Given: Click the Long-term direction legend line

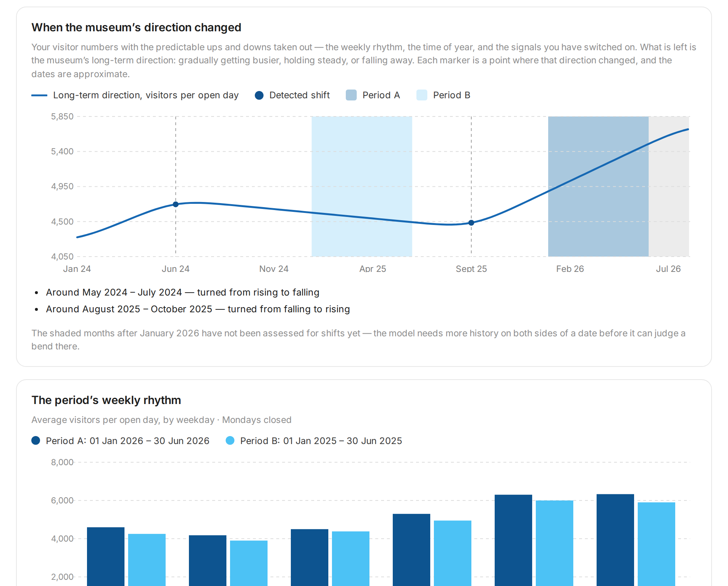Looking at the screenshot, I should pyautogui.click(x=39, y=95).
